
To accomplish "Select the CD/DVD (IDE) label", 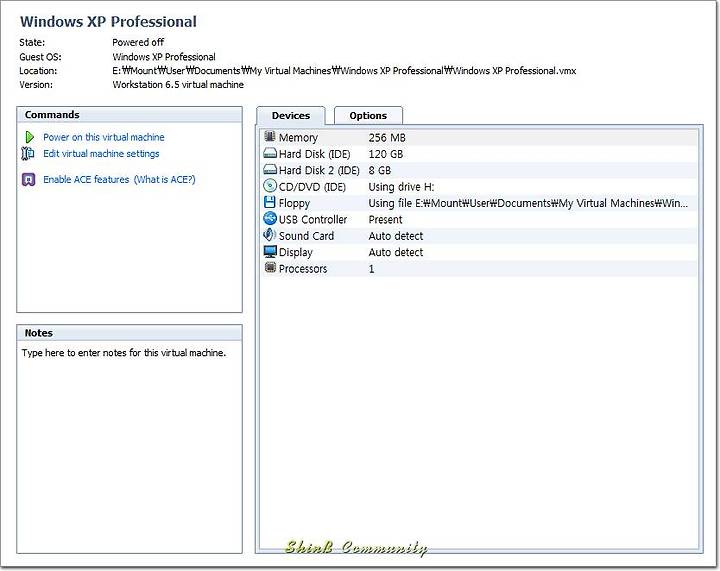I will tap(312, 187).
